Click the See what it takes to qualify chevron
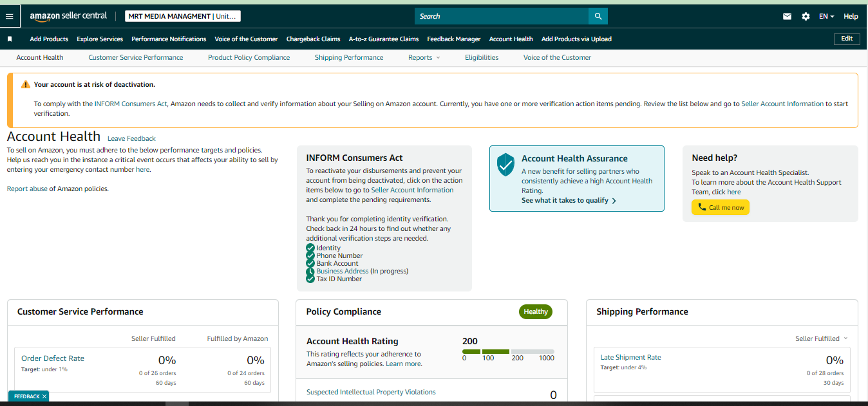Viewport: 868px width, 406px height. click(614, 201)
